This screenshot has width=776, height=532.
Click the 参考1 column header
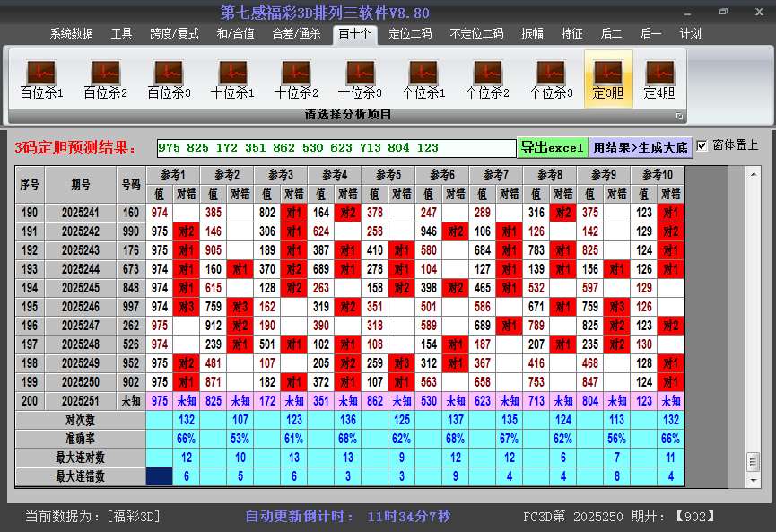pyautogui.click(x=173, y=175)
